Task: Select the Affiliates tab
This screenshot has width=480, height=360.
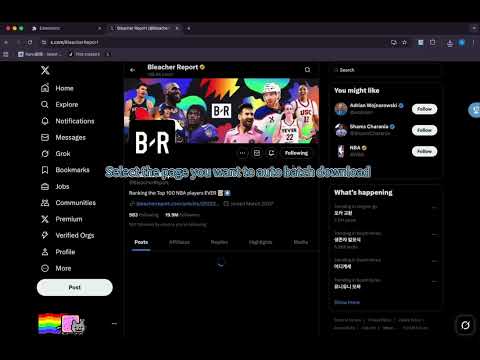Action: [x=179, y=242]
